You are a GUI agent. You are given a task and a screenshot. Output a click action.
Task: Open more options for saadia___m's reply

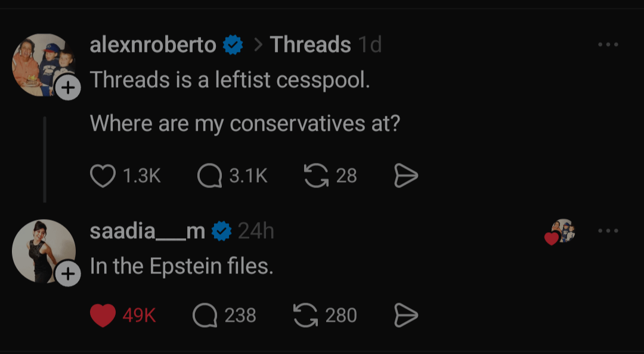pos(608,230)
